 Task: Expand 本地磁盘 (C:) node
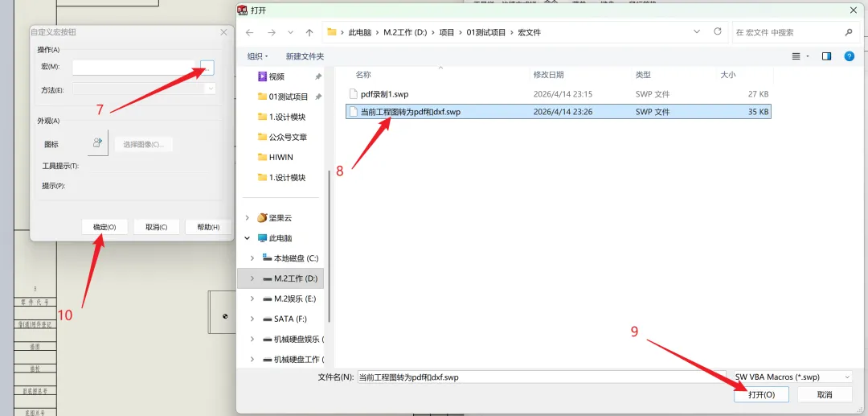(x=253, y=258)
